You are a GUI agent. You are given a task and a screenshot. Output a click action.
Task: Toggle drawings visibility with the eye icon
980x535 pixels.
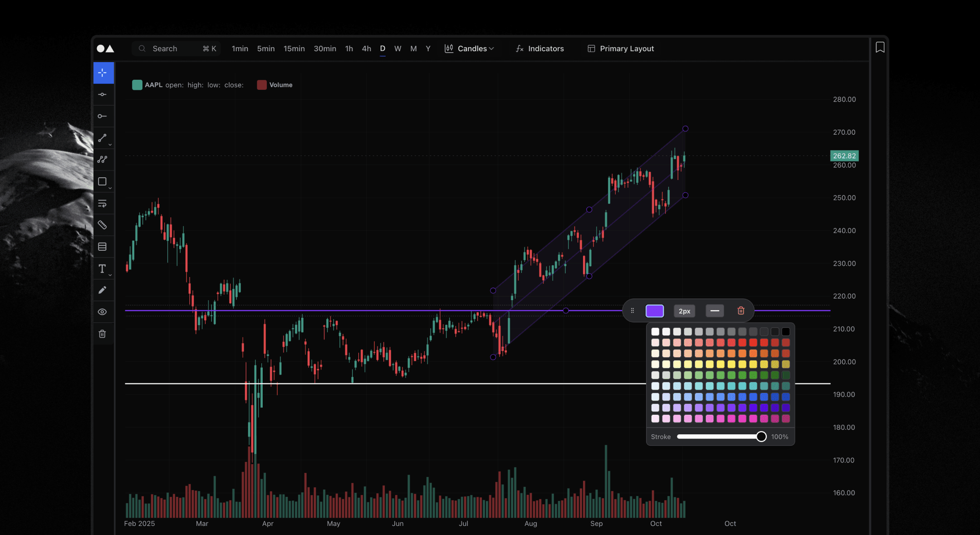pyautogui.click(x=103, y=312)
